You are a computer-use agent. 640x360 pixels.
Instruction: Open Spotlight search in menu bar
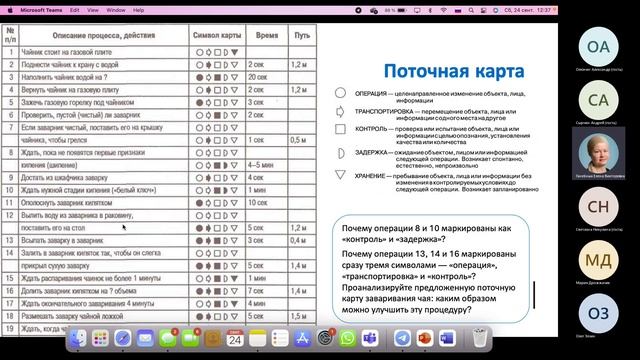click(471, 10)
